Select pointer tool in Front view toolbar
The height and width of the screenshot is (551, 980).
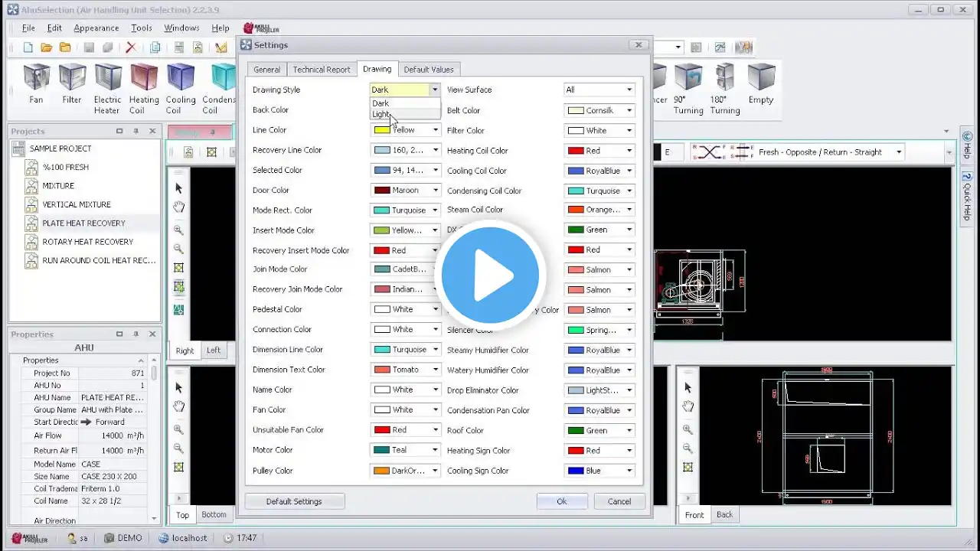point(688,387)
